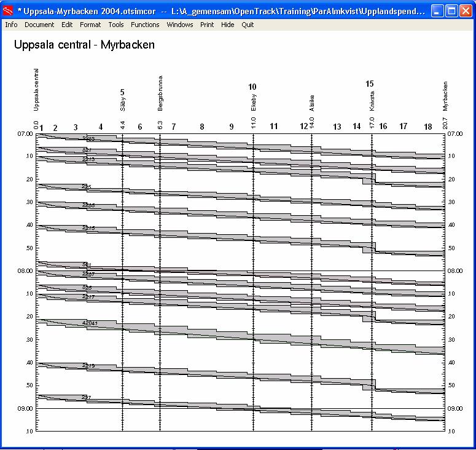476x450 pixels.
Task: Click the left 09.00 time axis label
Action: point(25,408)
